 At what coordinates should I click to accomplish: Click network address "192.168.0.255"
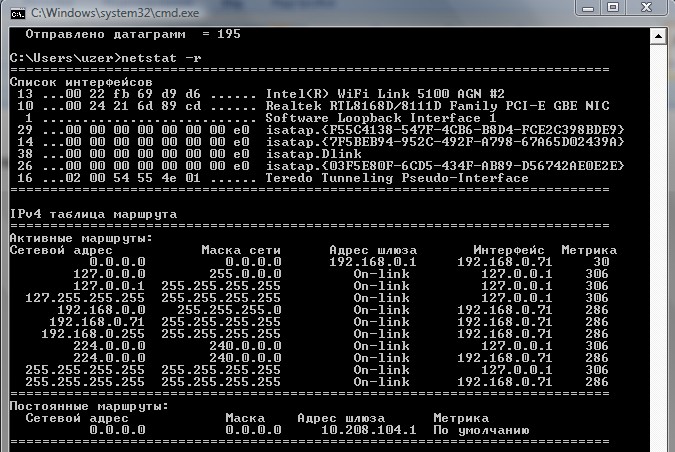point(93,334)
